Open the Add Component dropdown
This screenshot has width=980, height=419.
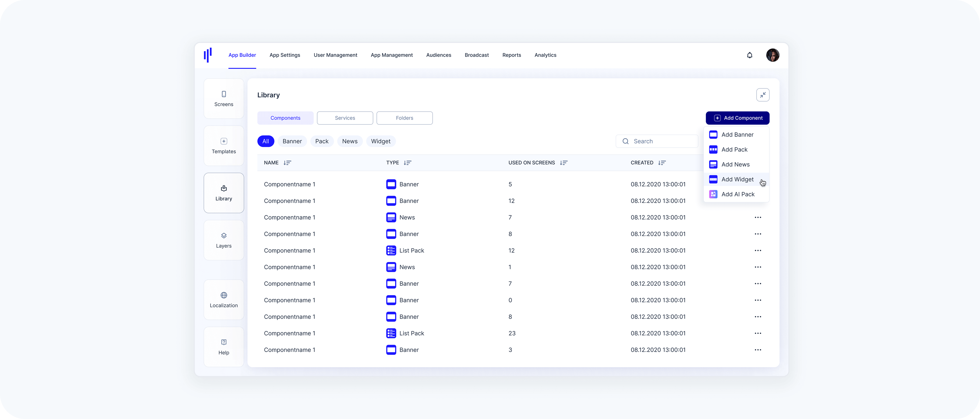(737, 118)
